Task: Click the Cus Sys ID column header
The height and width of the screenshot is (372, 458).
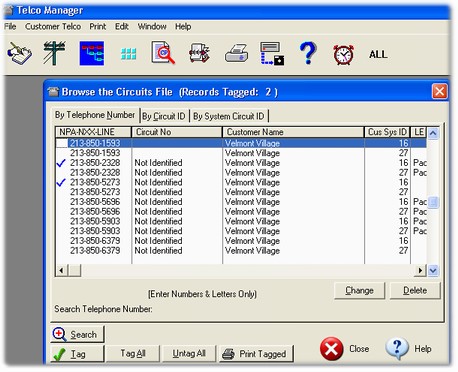Action: (387, 132)
